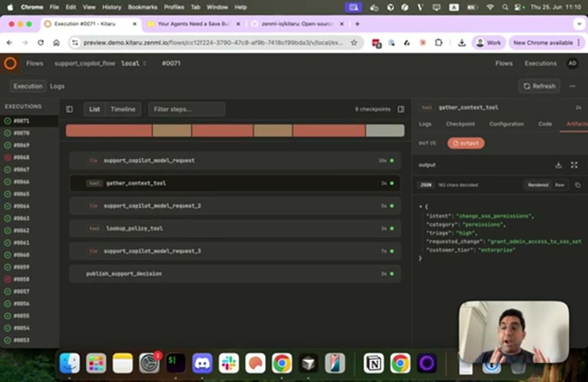Click the Kitaru orange circle logo
Screen dimensions: 588x382
click(x=10, y=63)
